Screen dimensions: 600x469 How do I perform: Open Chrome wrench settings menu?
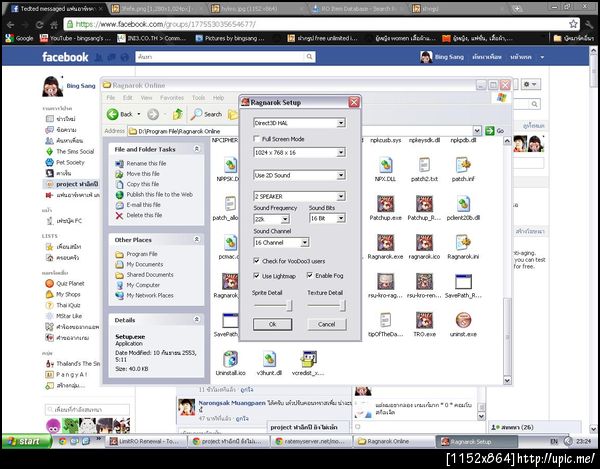[589, 24]
